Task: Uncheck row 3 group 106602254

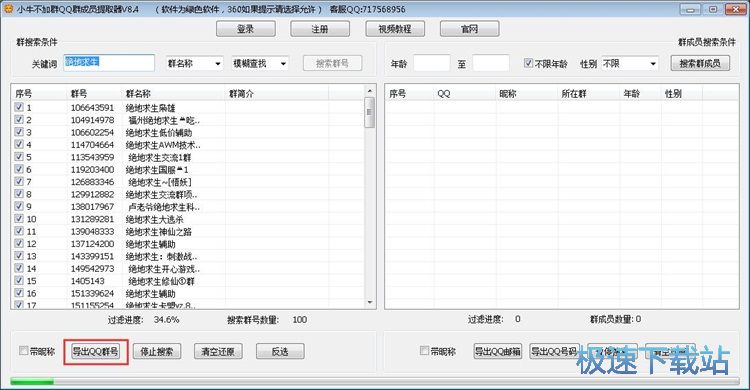Action: [x=19, y=132]
